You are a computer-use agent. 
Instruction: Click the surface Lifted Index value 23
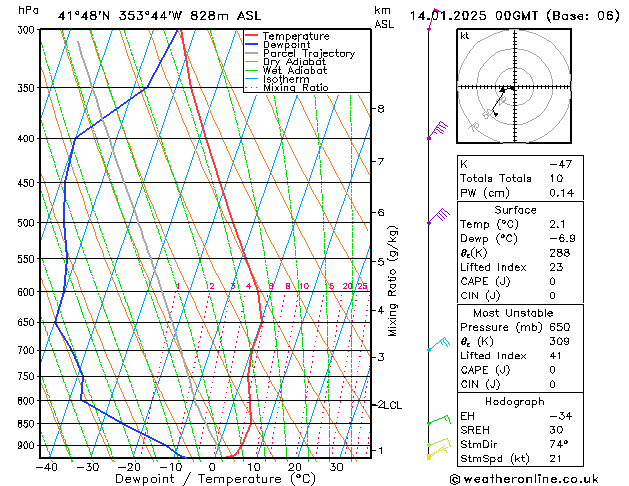[x=556, y=267]
